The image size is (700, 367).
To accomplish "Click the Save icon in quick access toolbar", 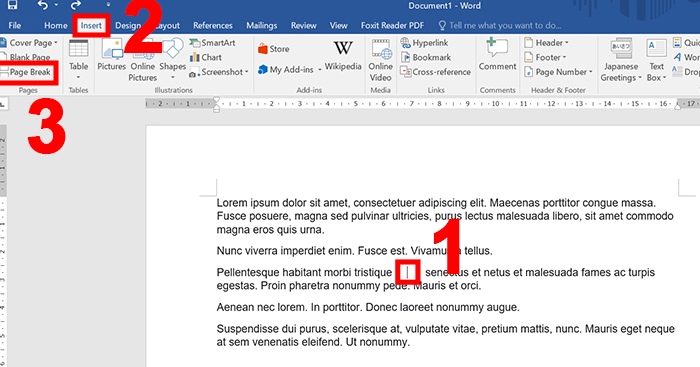I will coord(12,5).
